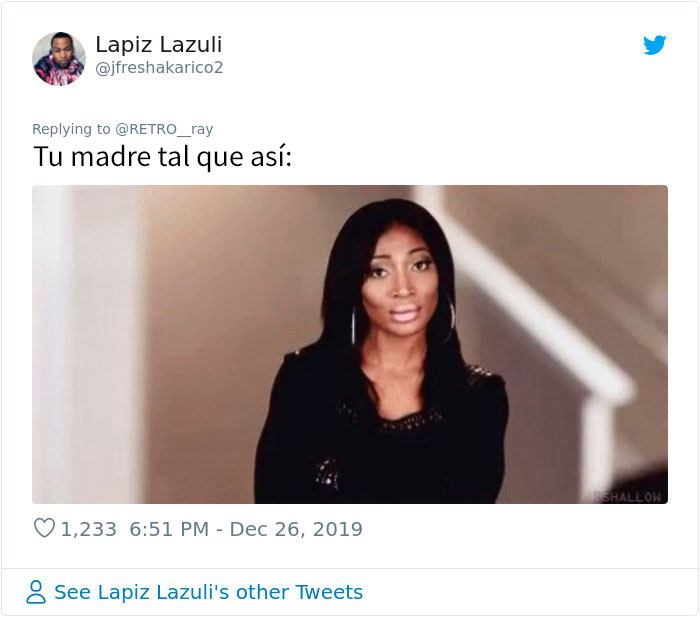Play the embedded GIF of the woman
Screen dimensions: 700x617
(350, 344)
